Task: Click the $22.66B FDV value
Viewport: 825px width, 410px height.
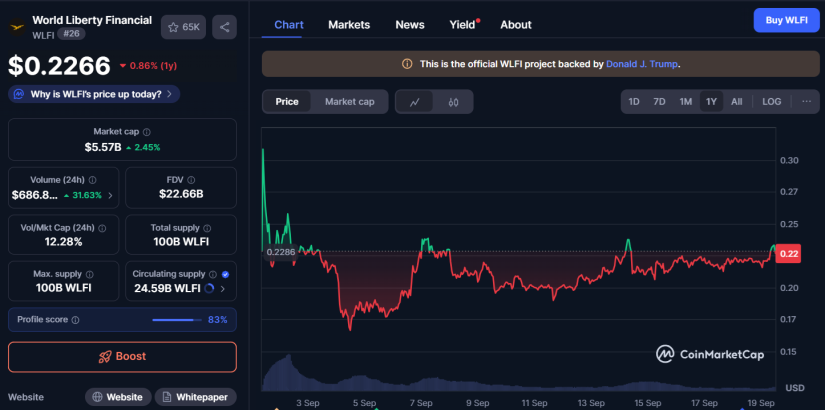Action: click(x=181, y=194)
